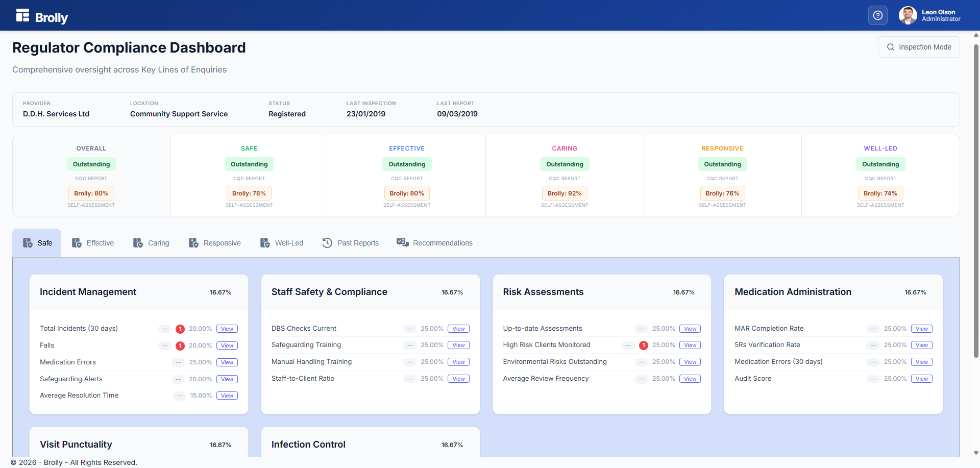Click the Brolly logo icon
The height and width of the screenshot is (468, 980).
click(x=22, y=15)
